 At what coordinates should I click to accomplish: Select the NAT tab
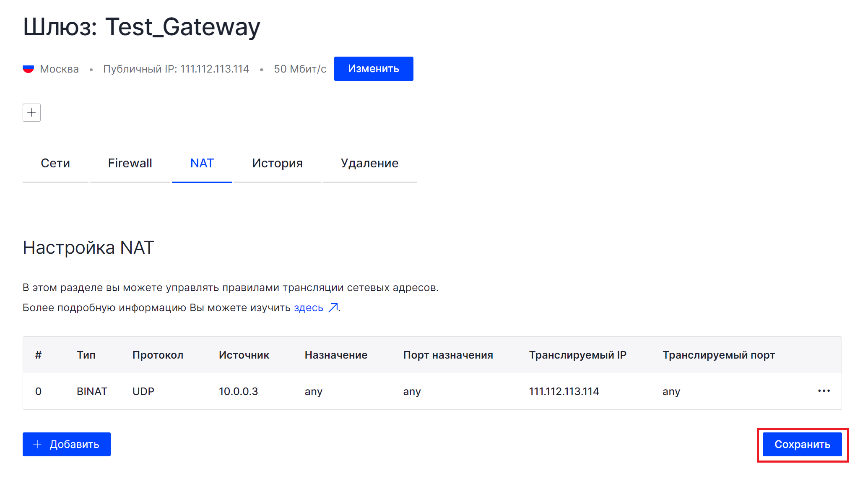tap(202, 163)
